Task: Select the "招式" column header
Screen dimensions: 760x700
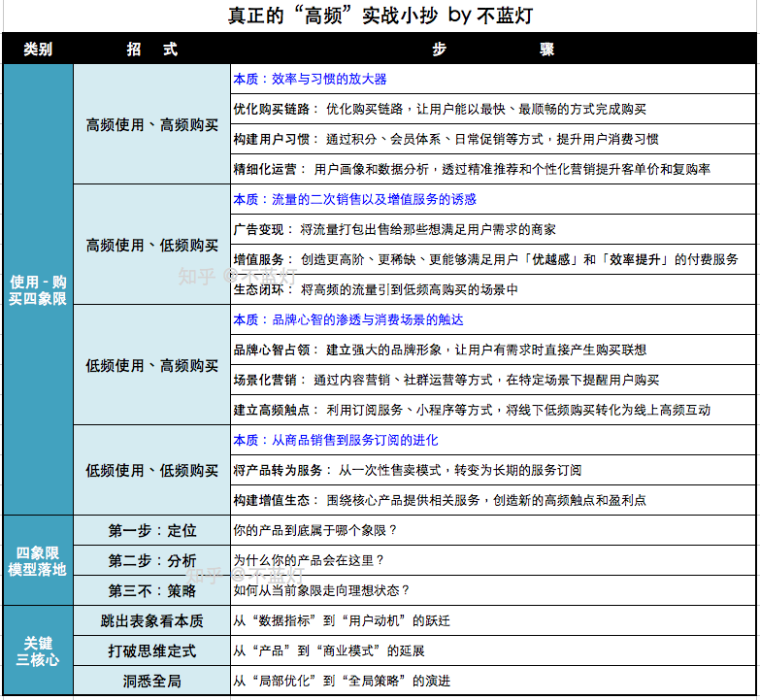Action: 151,50
